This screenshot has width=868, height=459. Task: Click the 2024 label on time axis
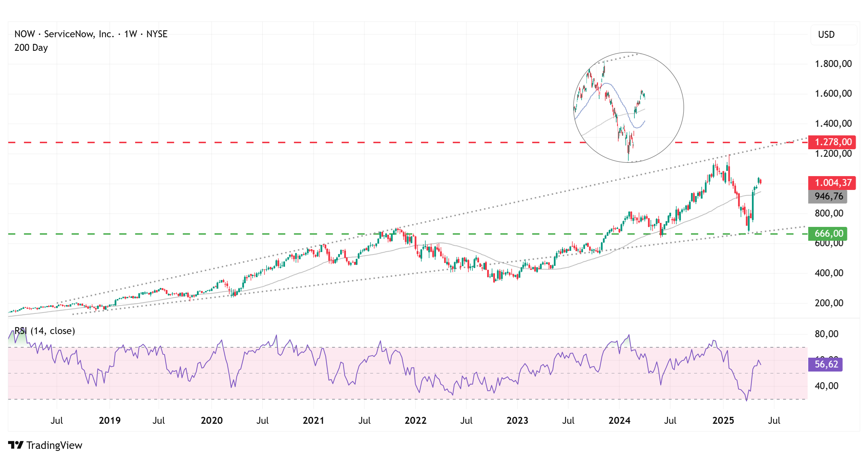(x=619, y=420)
